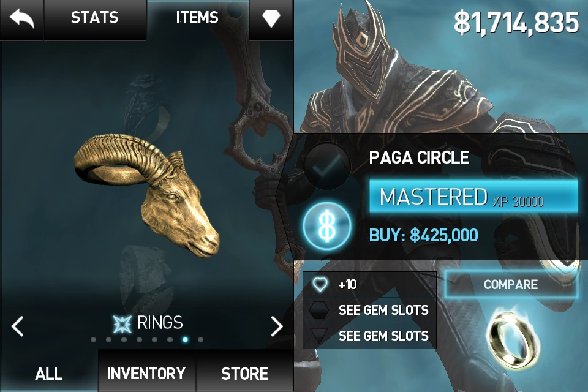This screenshot has width=588, height=392.
Task: Tap the dollar sign buy icon
Action: pos(327,226)
